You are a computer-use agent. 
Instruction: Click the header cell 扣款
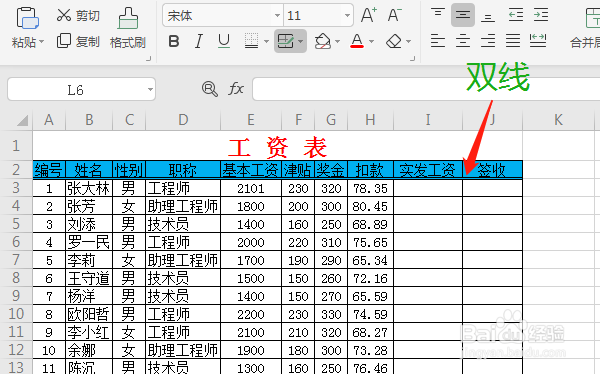pyautogui.click(x=370, y=170)
